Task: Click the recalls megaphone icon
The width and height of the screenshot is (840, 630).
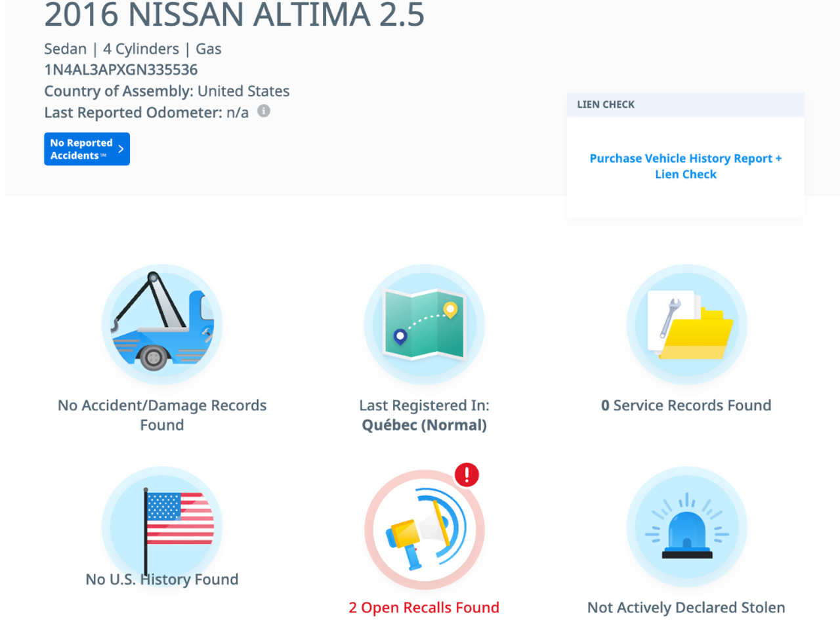Action: click(424, 529)
